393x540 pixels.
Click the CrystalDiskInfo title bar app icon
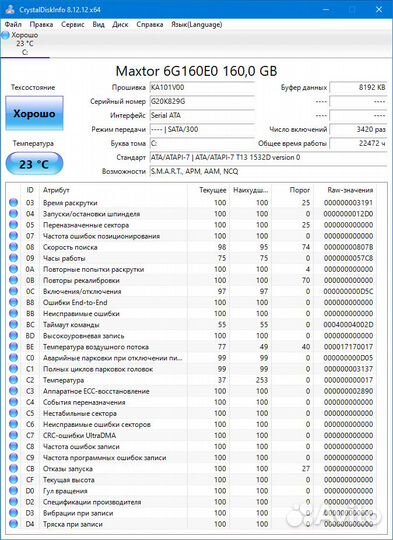click(10, 9)
